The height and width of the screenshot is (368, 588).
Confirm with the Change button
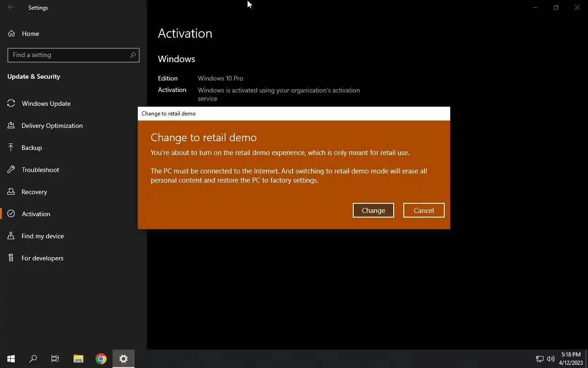[x=373, y=210]
